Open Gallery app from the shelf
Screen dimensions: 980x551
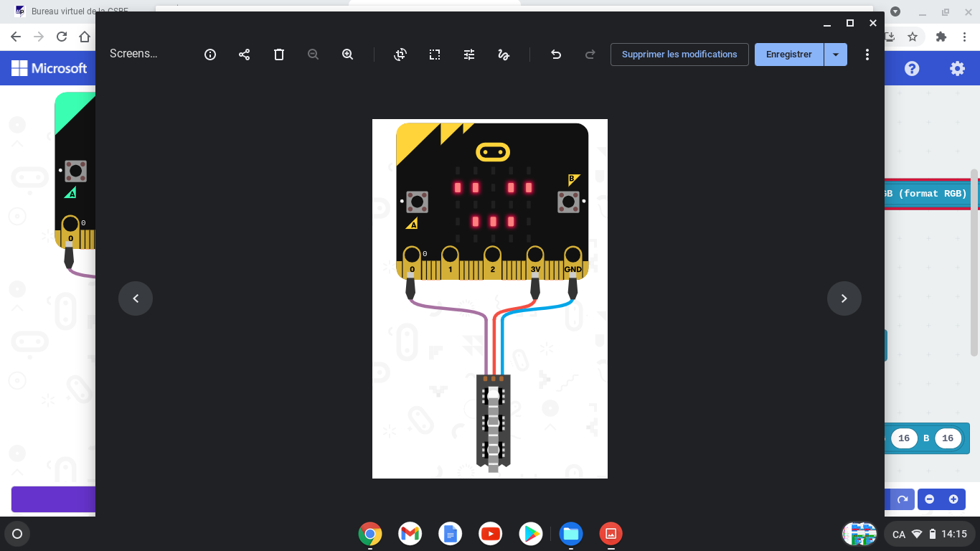click(x=611, y=534)
